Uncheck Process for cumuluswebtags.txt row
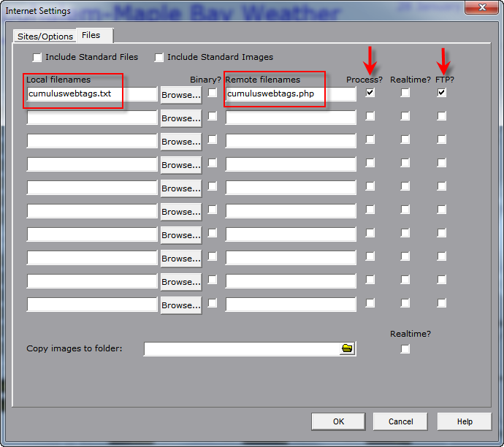 pyautogui.click(x=370, y=93)
